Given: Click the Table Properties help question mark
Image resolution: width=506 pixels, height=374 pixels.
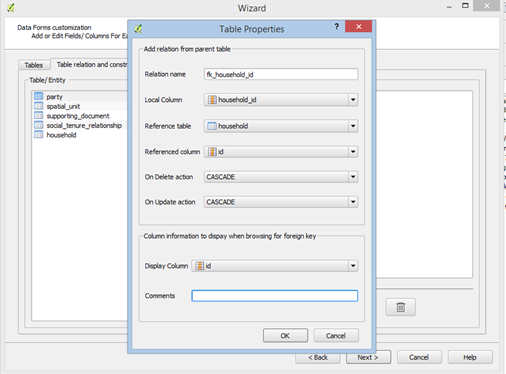Looking at the screenshot, I should [337, 26].
